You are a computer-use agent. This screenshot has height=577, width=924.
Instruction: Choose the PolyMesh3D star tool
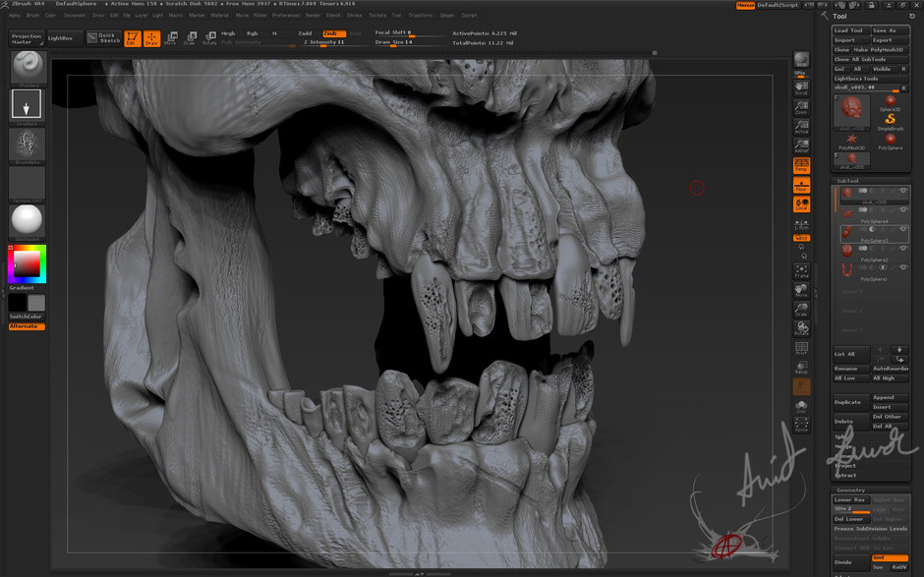click(x=851, y=141)
